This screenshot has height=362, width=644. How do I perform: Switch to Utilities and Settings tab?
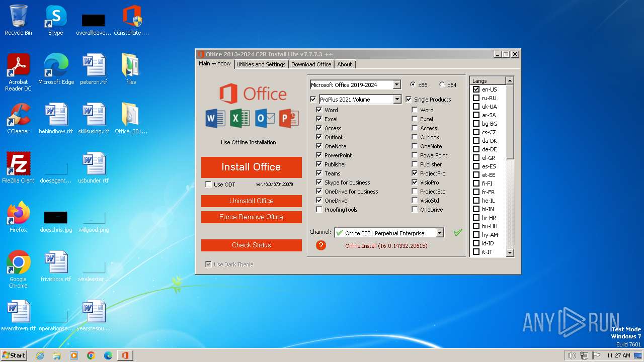261,64
